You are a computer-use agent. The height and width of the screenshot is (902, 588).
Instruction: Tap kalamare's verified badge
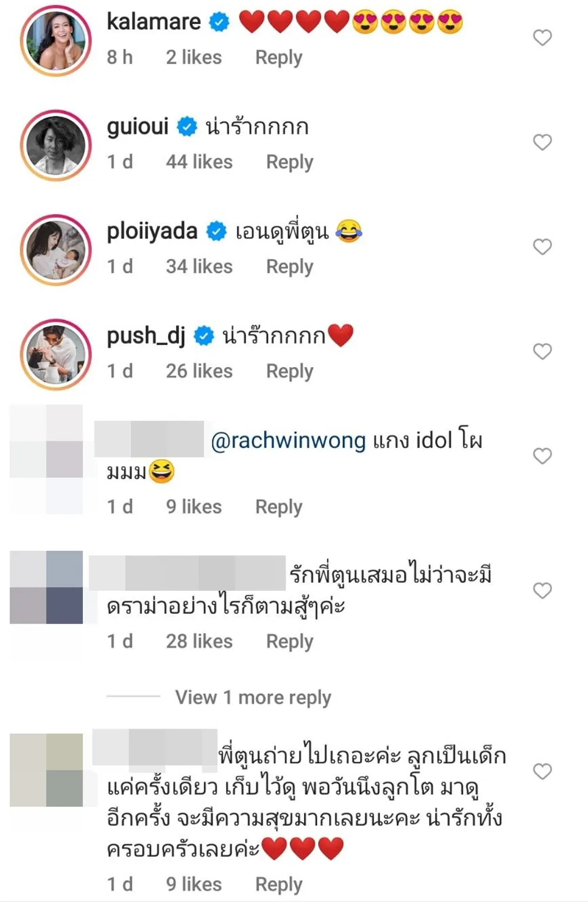click(219, 22)
